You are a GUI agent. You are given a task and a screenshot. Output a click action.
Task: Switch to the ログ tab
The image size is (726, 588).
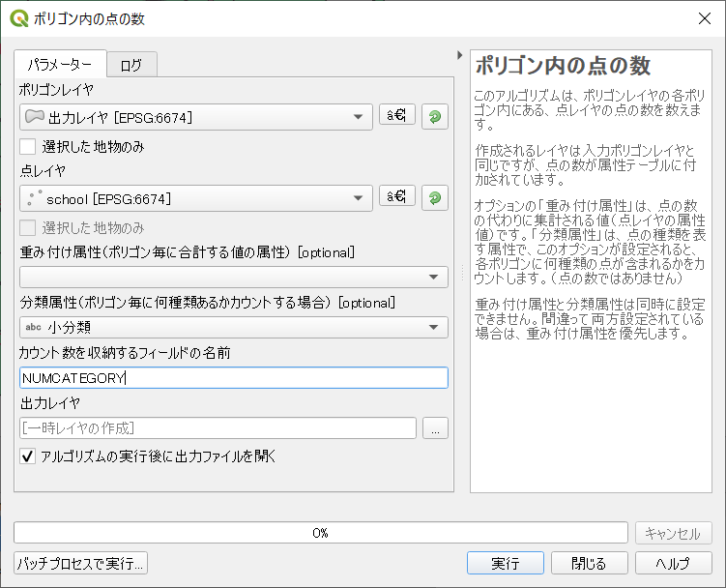[131, 65]
